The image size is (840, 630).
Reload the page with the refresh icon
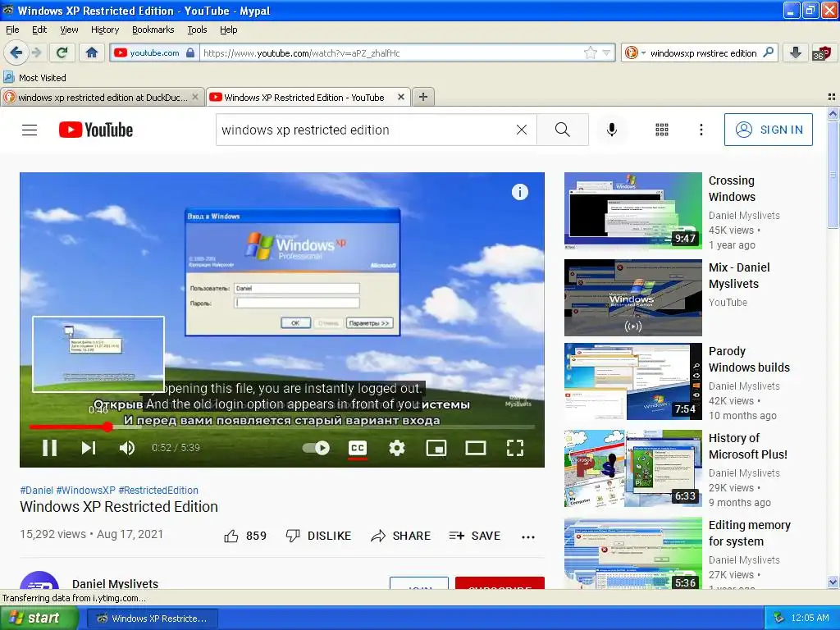point(62,52)
